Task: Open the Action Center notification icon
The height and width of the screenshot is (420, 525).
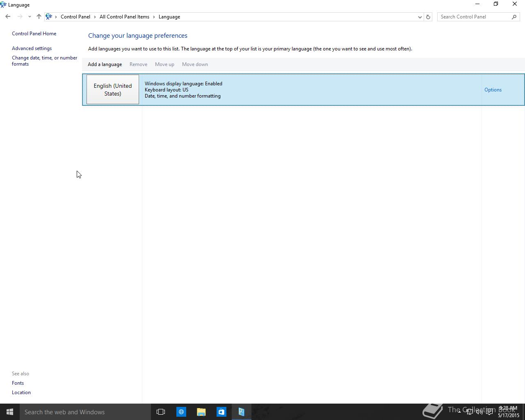Action: (489, 412)
